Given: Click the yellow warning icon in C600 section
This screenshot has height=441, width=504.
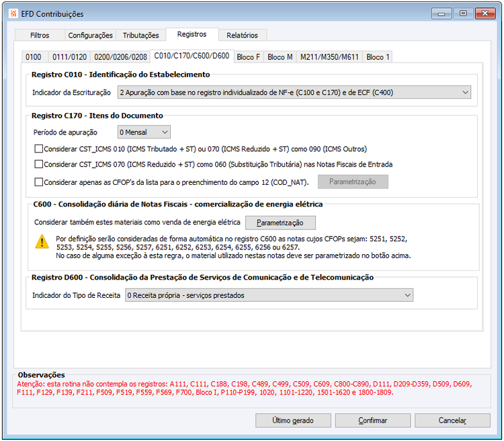Looking at the screenshot, I should (42, 242).
